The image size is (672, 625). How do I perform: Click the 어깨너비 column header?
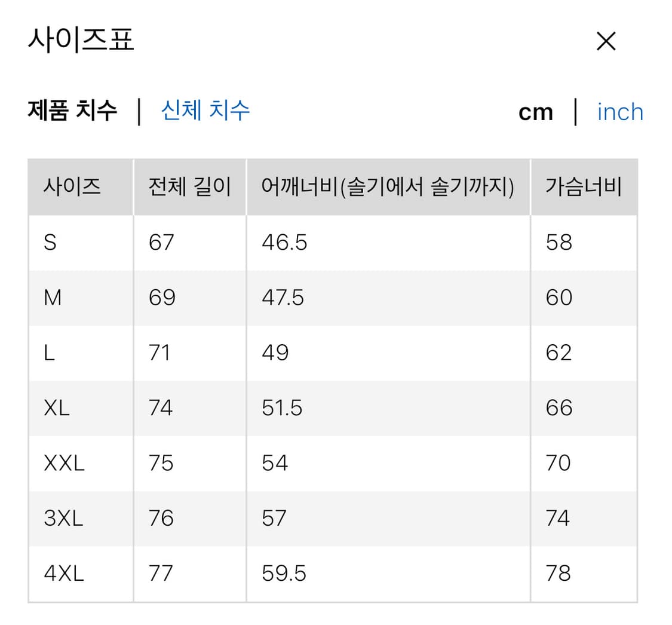[x=387, y=186]
